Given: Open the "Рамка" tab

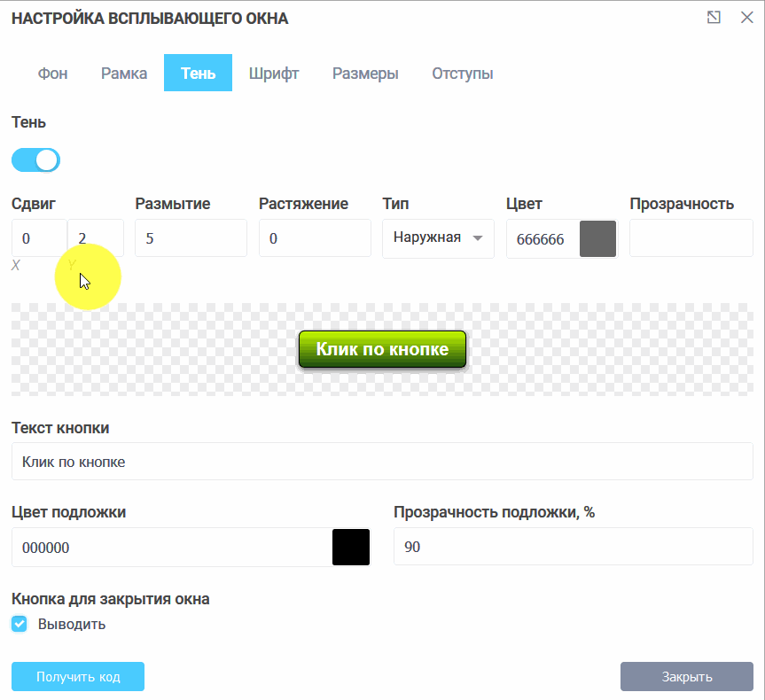Looking at the screenshot, I should coord(124,74).
